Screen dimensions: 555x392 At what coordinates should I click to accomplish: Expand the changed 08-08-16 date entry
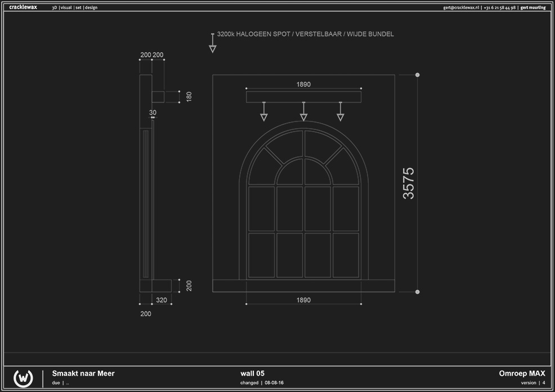pyautogui.click(x=263, y=382)
